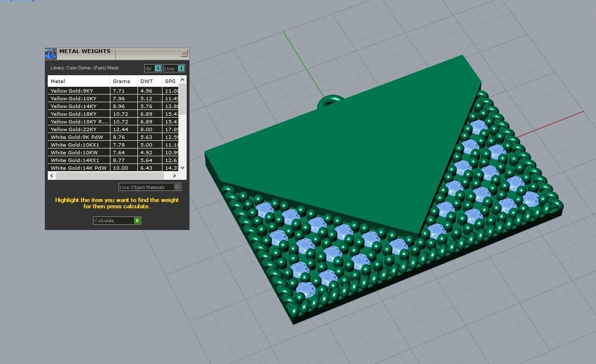The image size is (596, 364).
Task: Select the Yellow Gold:9KY row
Action: tap(113, 91)
